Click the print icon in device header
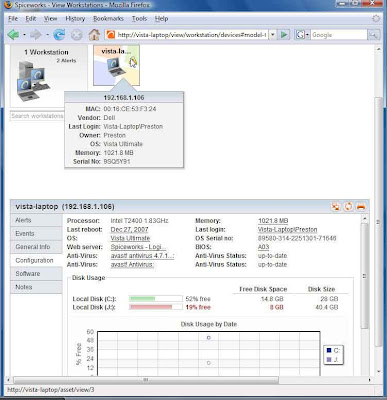The image size is (387, 400). pos(361,207)
